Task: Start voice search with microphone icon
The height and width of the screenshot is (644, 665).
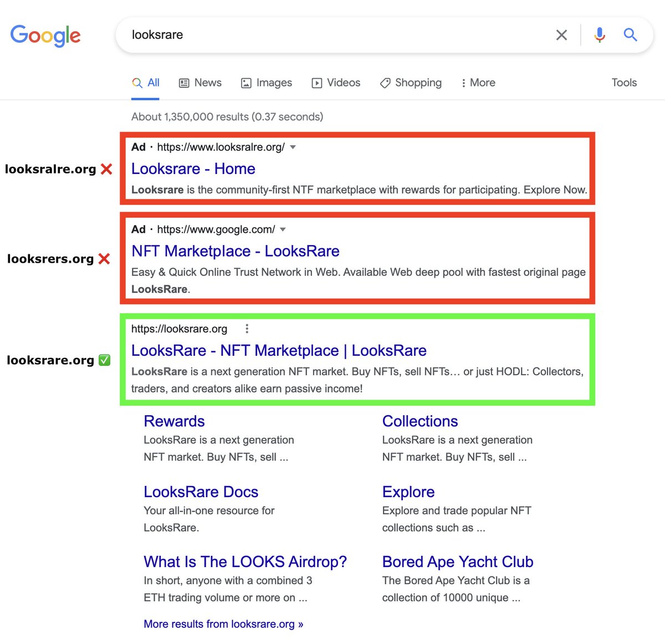Action: pos(599,35)
